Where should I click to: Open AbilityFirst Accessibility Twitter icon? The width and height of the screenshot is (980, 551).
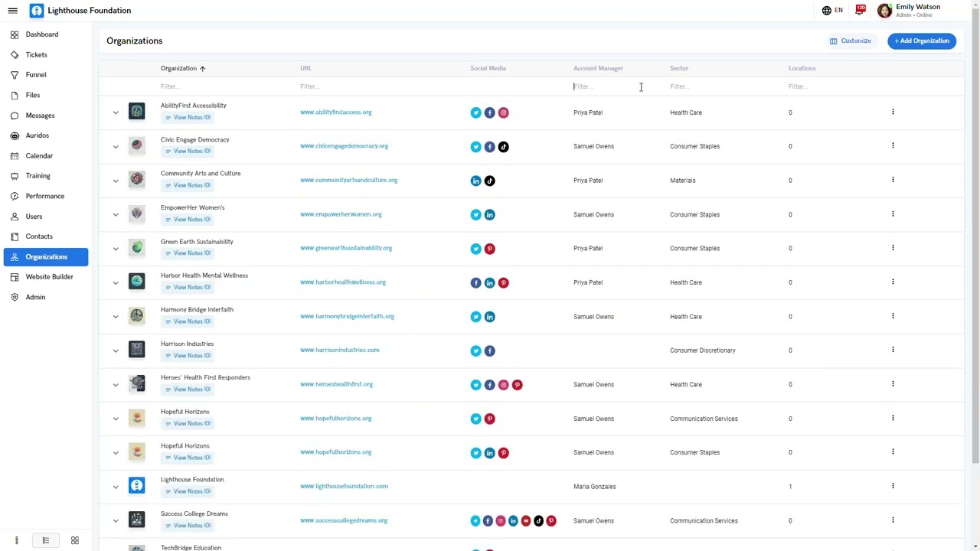(475, 112)
